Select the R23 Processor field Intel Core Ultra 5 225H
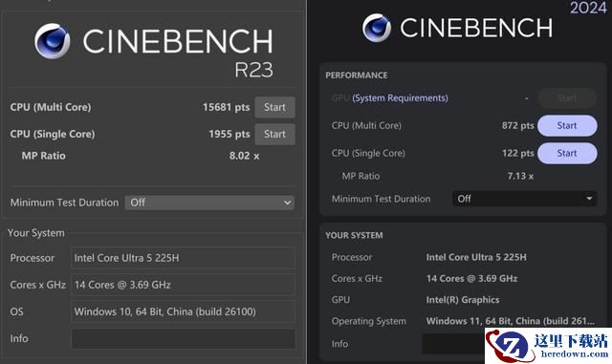The image size is (612, 364). [183, 258]
